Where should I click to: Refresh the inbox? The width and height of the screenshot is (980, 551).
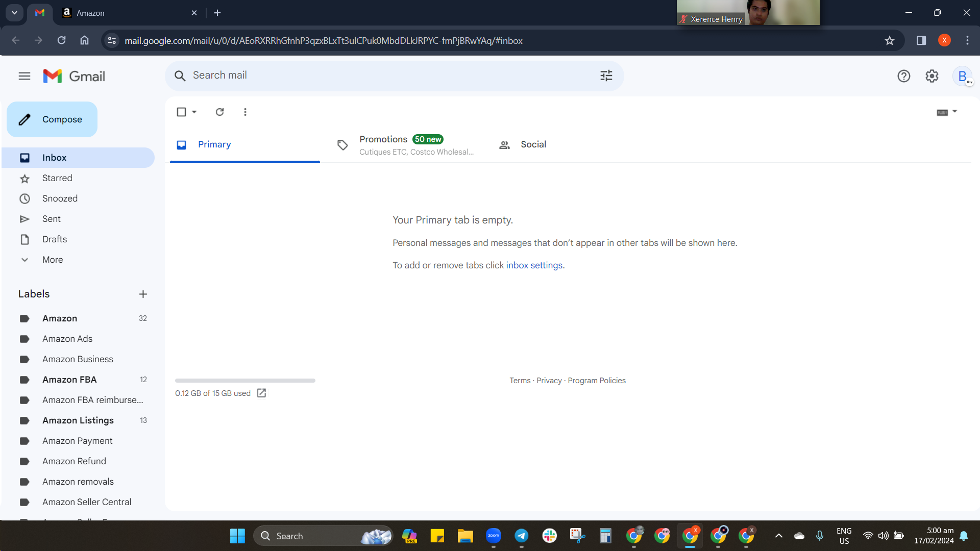pyautogui.click(x=220, y=112)
